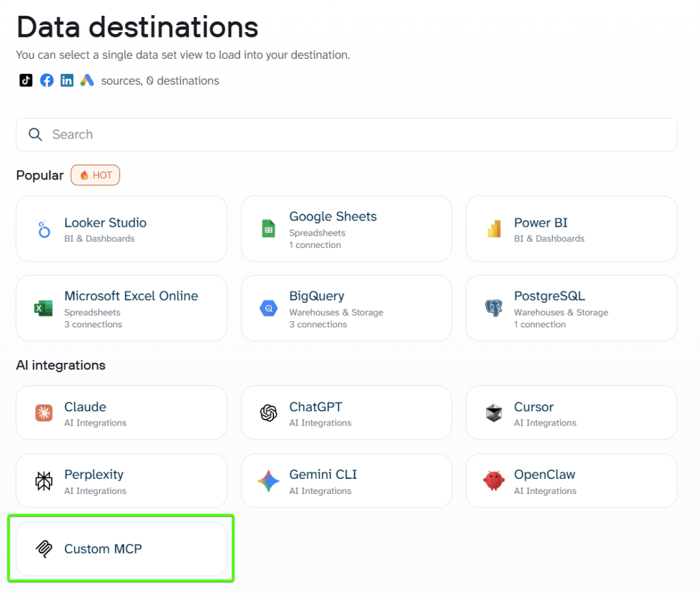
Task: Open the Custom MCP destination
Action: point(122,549)
